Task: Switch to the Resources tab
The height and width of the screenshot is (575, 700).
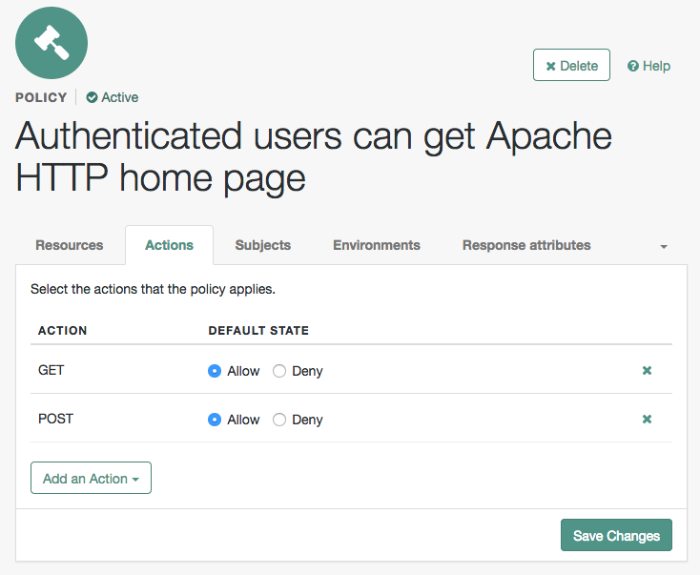Action: pyautogui.click(x=69, y=245)
